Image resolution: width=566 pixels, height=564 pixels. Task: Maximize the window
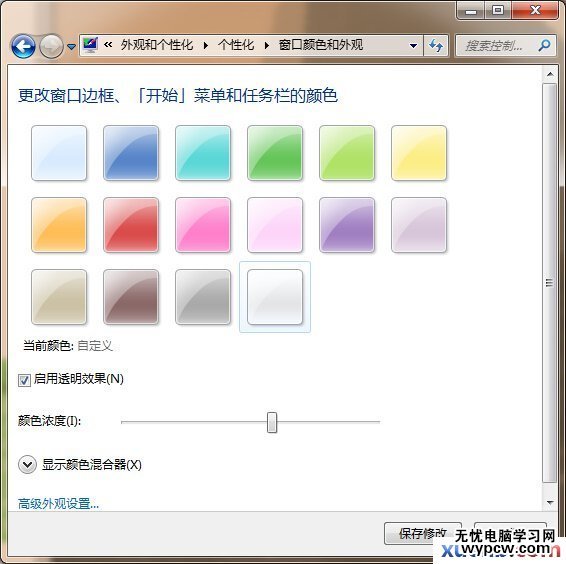tap(498, 10)
